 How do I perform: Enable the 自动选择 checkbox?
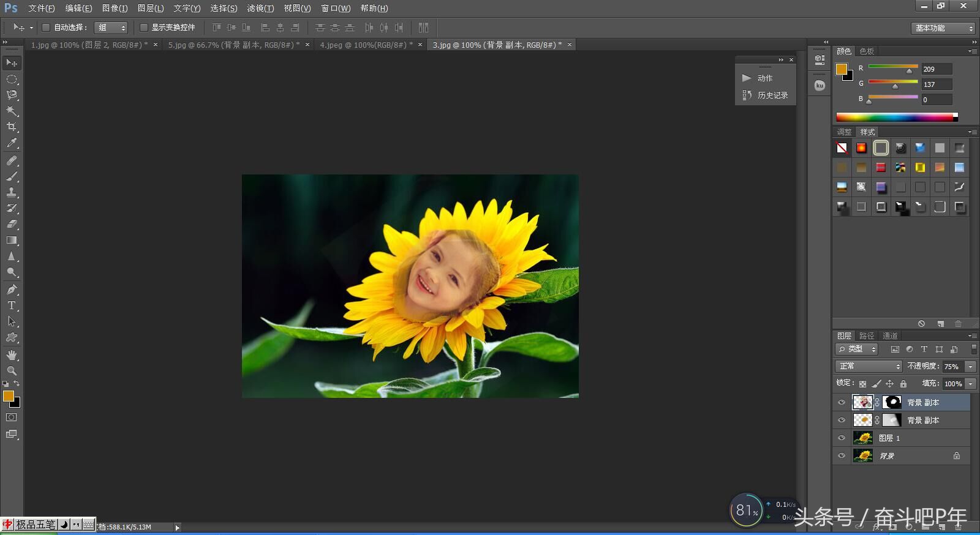coord(46,28)
